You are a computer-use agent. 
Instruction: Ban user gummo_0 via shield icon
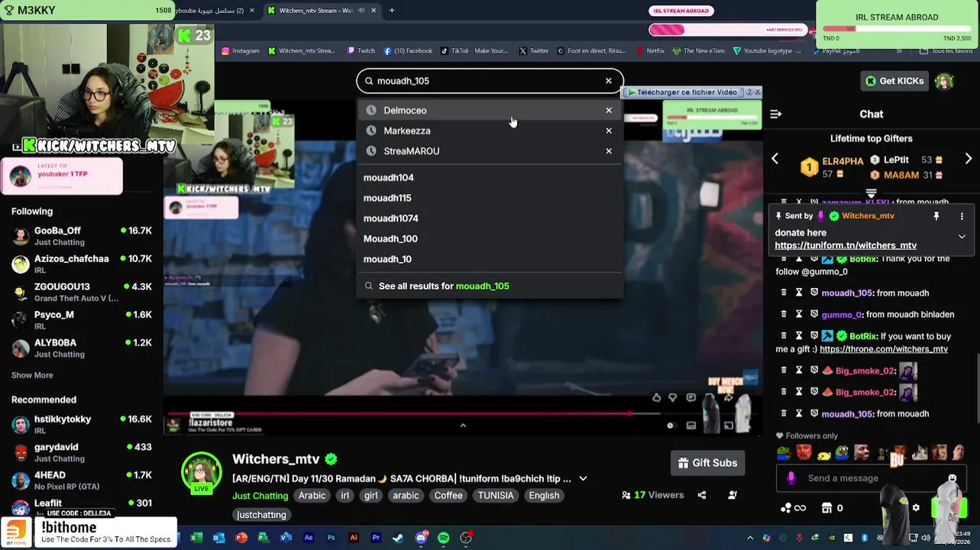tap(814, 314)
